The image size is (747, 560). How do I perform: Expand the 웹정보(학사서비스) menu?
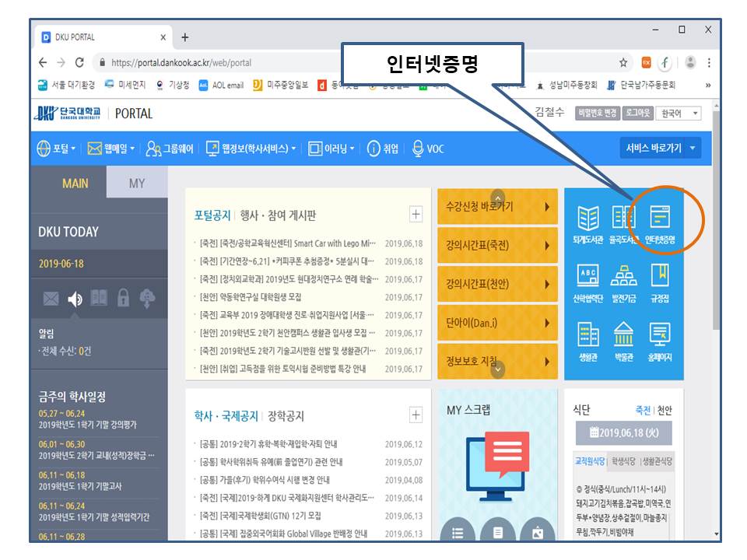tap(250, 149)
